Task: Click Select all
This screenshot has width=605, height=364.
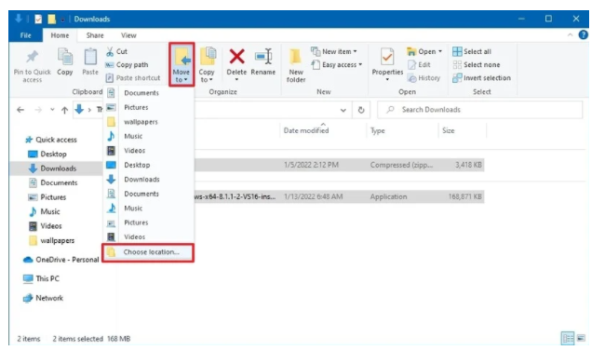Action: 472,51
